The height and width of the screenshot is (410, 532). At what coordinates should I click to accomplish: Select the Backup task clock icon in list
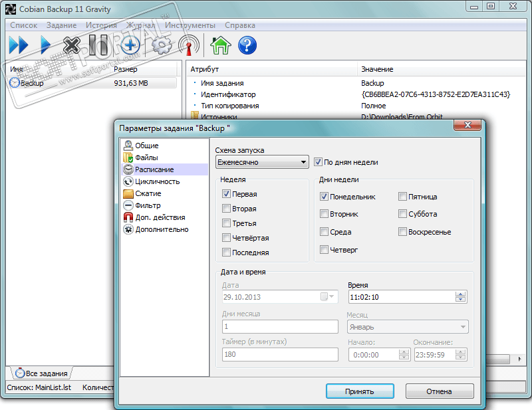point(14,83)
